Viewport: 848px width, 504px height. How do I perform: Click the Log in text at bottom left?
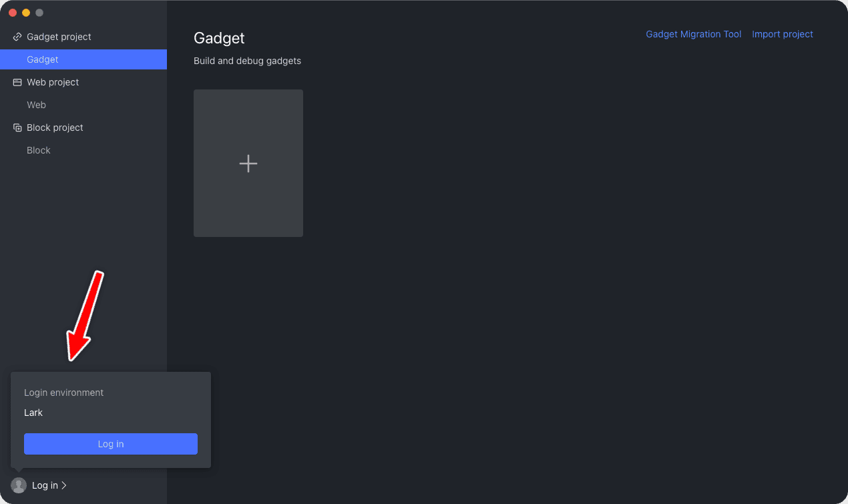[45, 485]
